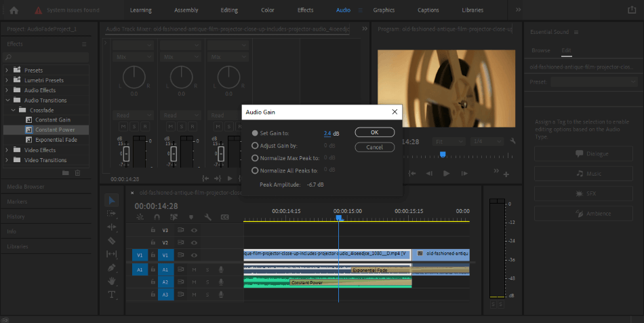Select Normalize Max Peak to option
The image size is (644, 323).
(x=255, y=158)
